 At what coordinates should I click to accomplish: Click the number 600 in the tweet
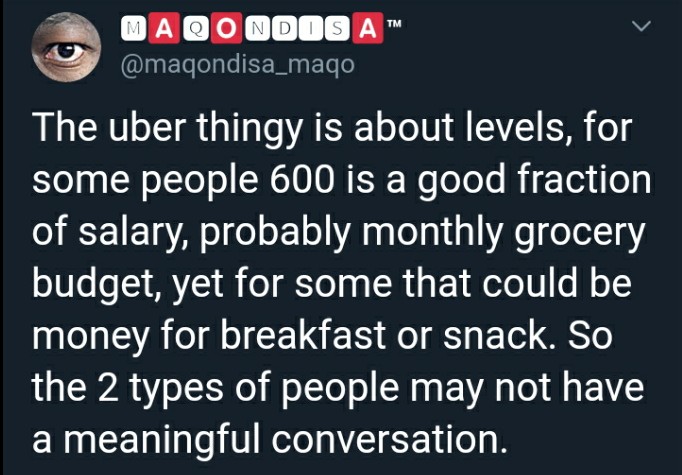pyautogui.click(x=301, y=179)
